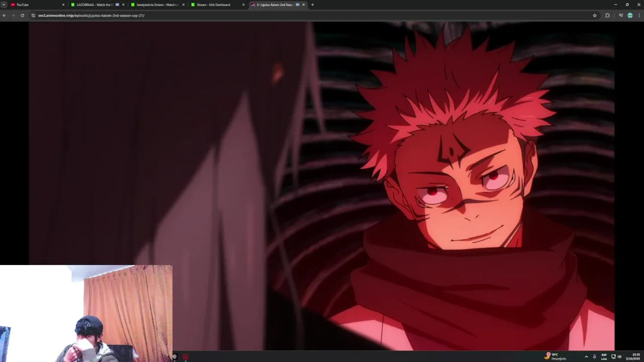Open the microphone tray icon
This screenshot has height=362, width=644.
(x=594, y=356)
